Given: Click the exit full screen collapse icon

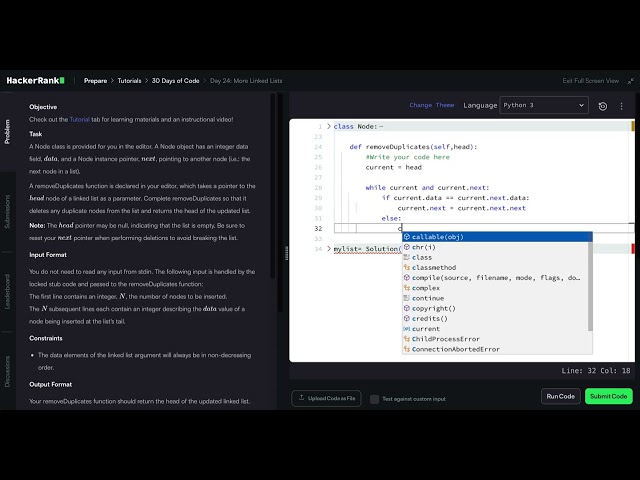Looking at the screenshot, I should pyautogui.click(x=631, y=81).
